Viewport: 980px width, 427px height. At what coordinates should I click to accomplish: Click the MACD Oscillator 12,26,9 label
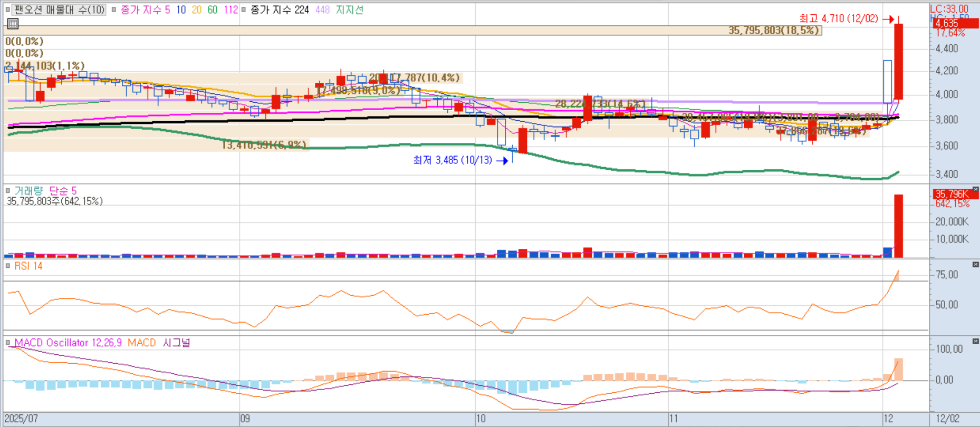[68, 343]
